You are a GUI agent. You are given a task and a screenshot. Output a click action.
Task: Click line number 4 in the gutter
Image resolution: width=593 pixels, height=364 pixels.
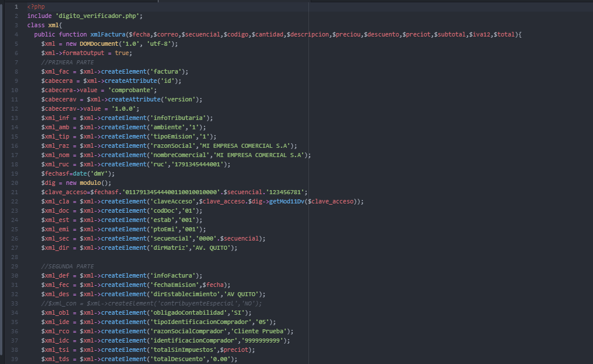click(x=16, y=35)
